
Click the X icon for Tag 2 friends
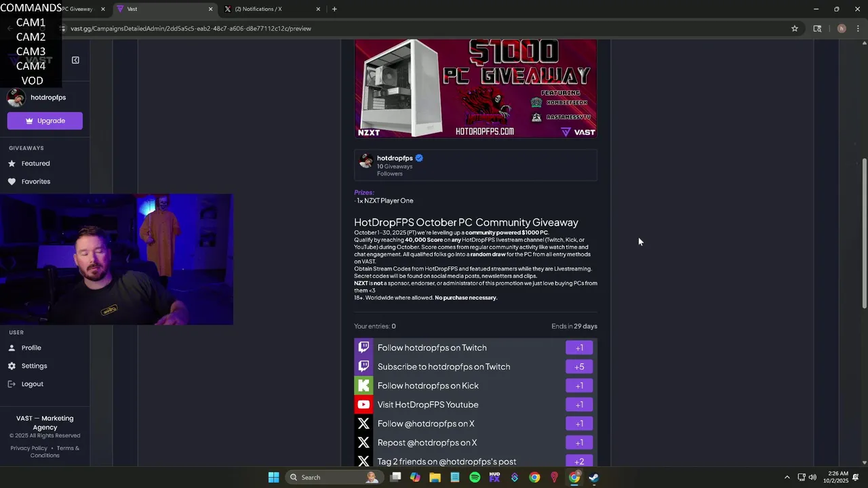coord(363,461)
